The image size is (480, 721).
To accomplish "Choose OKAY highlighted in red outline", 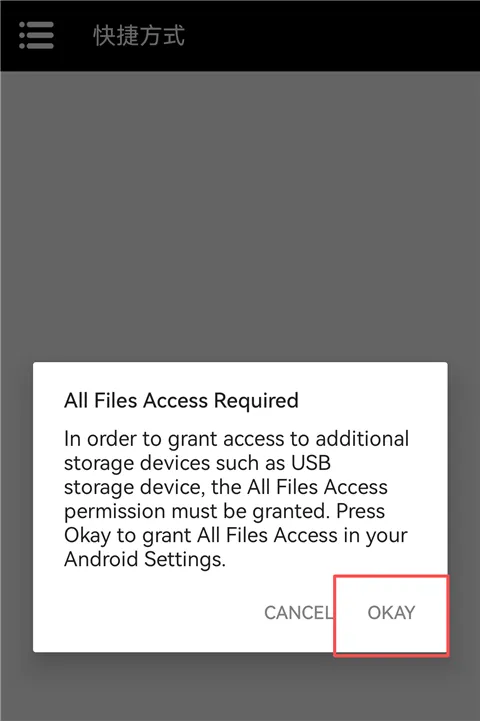I will (x=391, y=613).
